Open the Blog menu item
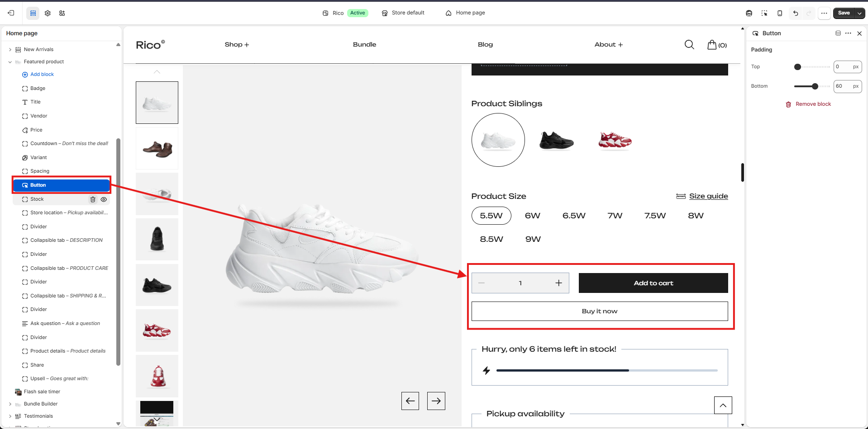Image resolution: width=868 pixels, height=429 pixels. tap(485, 44)
